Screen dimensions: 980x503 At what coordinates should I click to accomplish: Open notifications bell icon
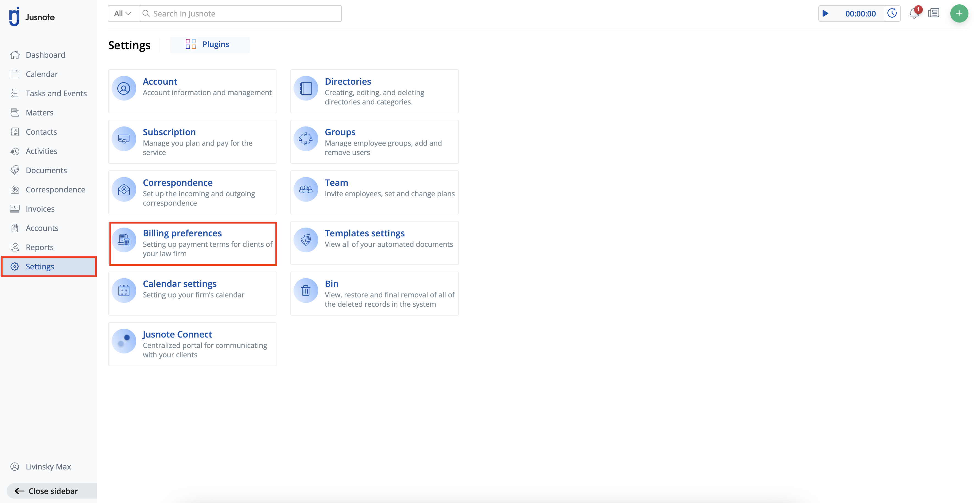pyautogui.click(x=914, y=13)
